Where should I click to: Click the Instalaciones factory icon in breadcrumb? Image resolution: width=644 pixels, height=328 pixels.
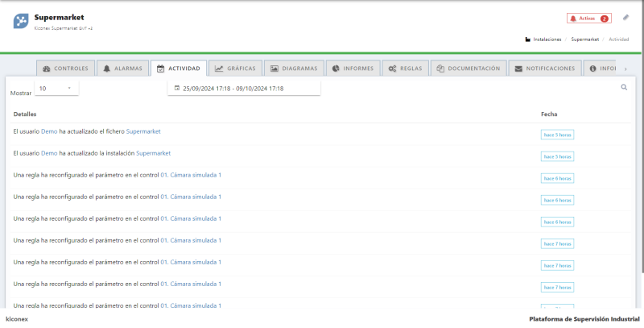(x=527, y=39)
